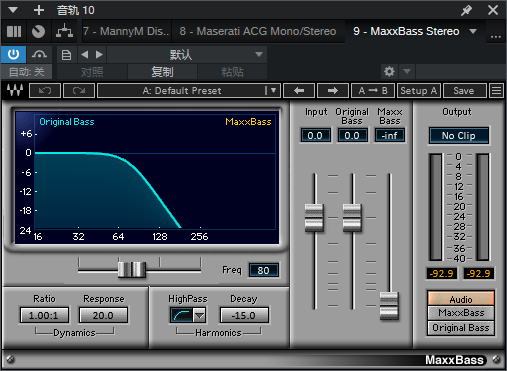Expand the arrow next to gear icon

click(407, 71)
